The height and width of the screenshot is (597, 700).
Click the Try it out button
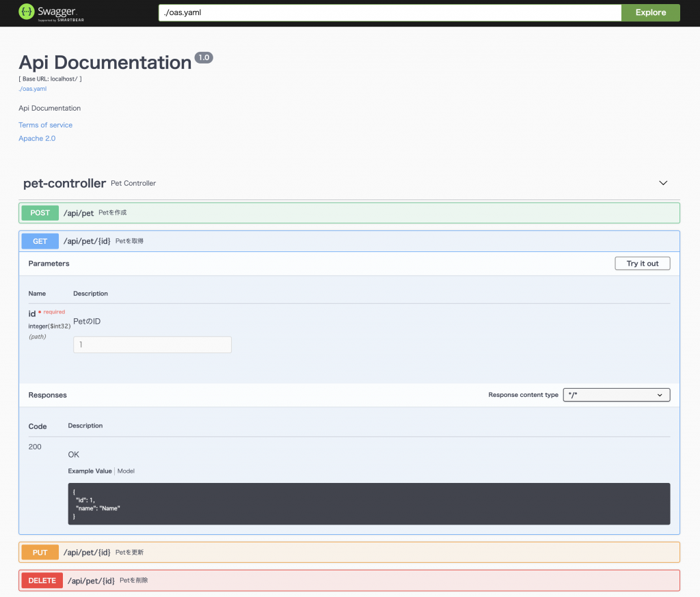[642, 264]
